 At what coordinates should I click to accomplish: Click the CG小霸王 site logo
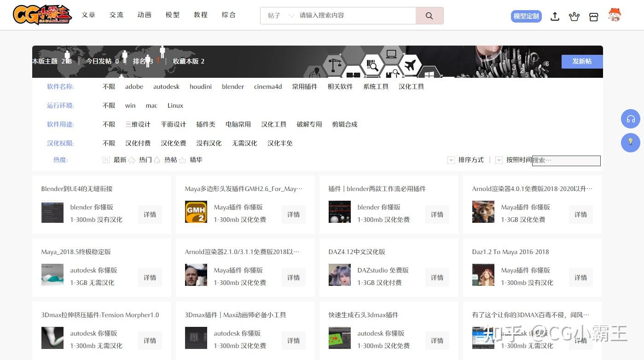pyautogui.click(x=42, y=15)
